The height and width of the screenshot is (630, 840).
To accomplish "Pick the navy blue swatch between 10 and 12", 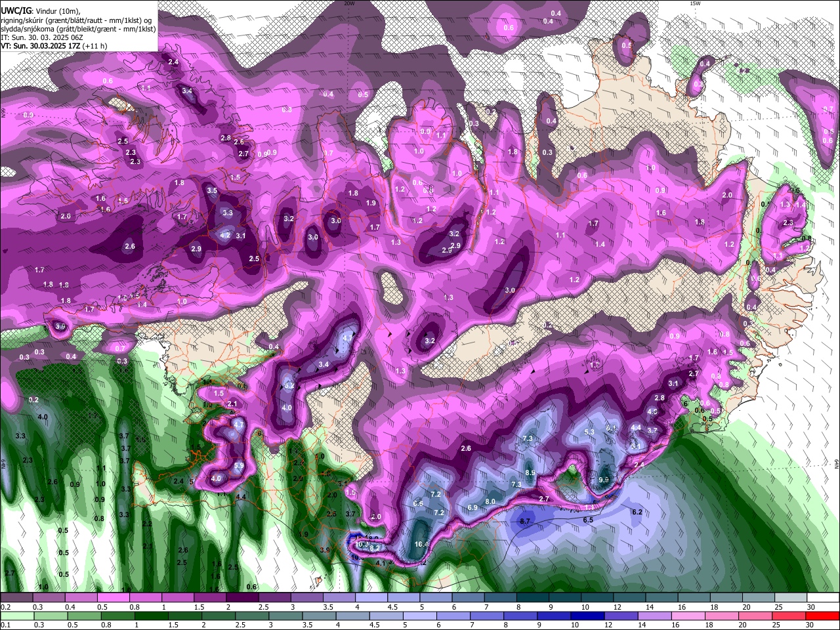I will pos(589,616).
